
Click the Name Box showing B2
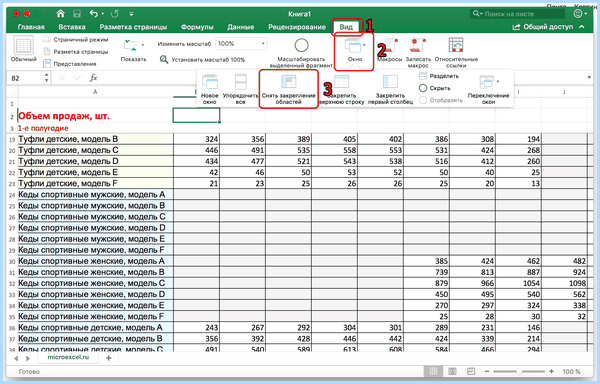click(25, 78)
